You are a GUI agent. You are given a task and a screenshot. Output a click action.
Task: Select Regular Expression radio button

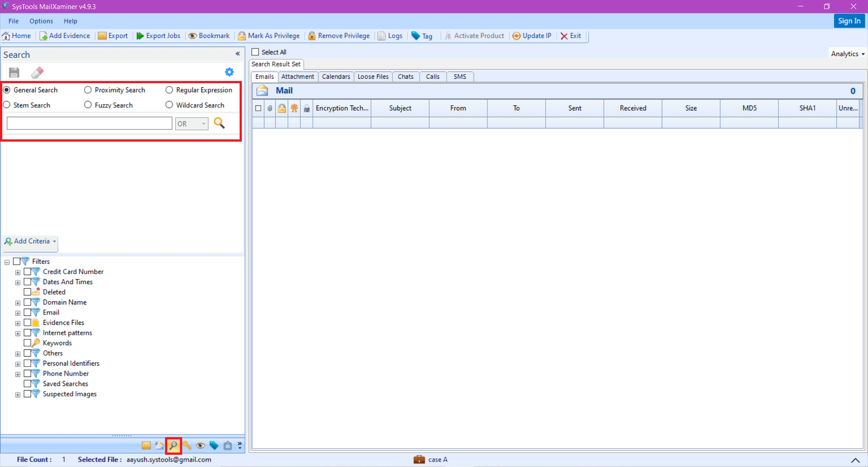(169, 90)
